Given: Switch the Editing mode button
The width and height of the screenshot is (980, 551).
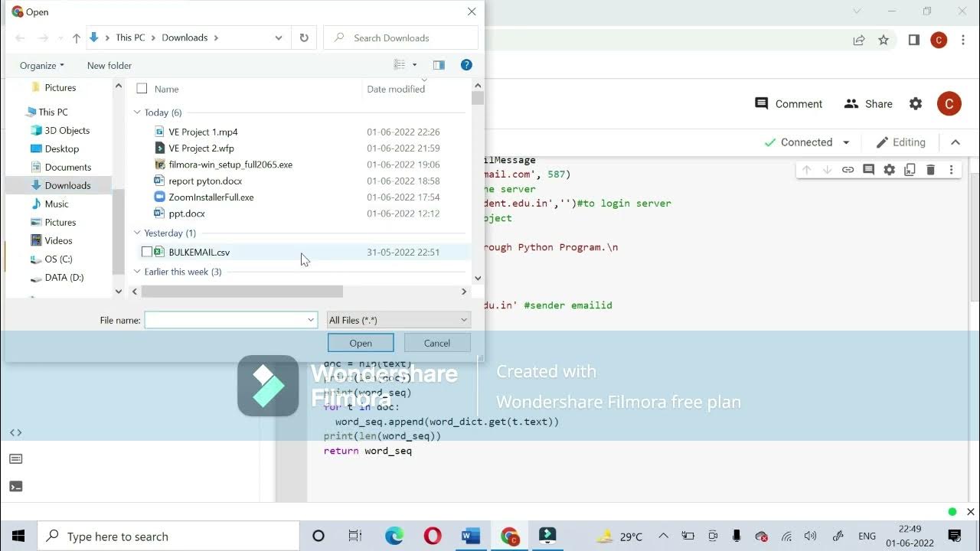Looking at the screenshot, I should (900, 142).
